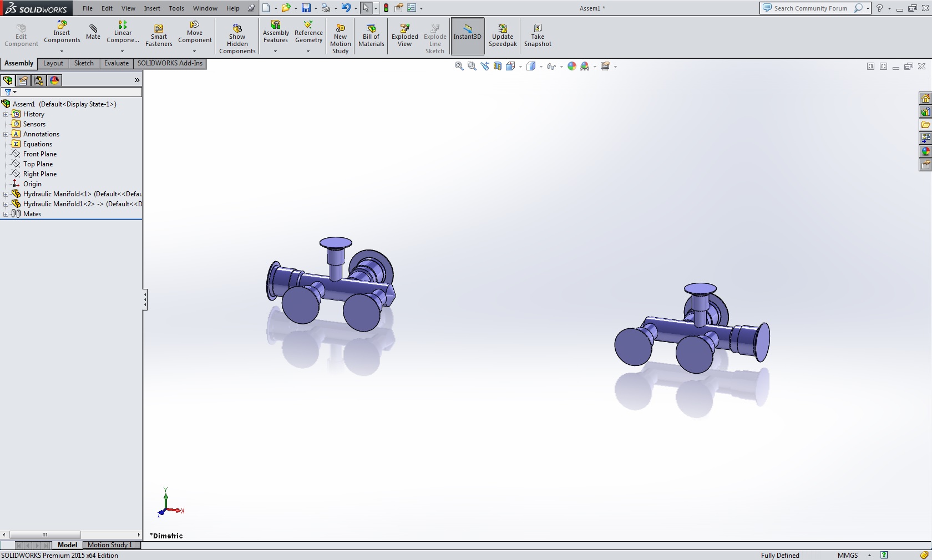
Task: Click the Zoom to Fit magnifier icon
Action: pyautogui.click(x=459, y=67)
